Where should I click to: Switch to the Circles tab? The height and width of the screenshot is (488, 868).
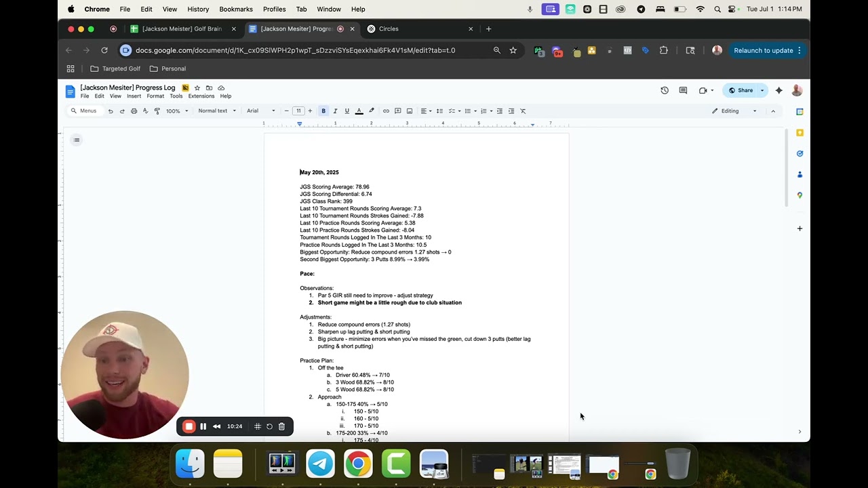[389, 29]
